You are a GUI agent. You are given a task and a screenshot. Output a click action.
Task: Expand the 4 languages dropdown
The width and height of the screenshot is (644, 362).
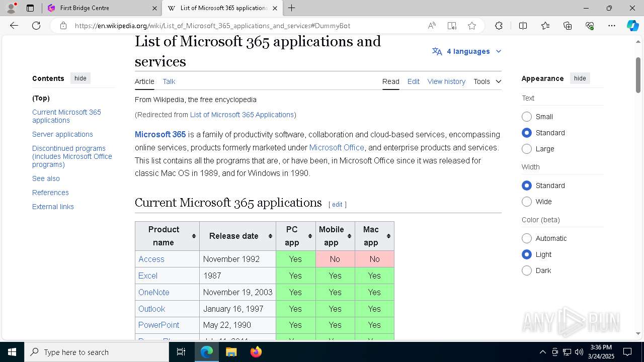(467, 51)
